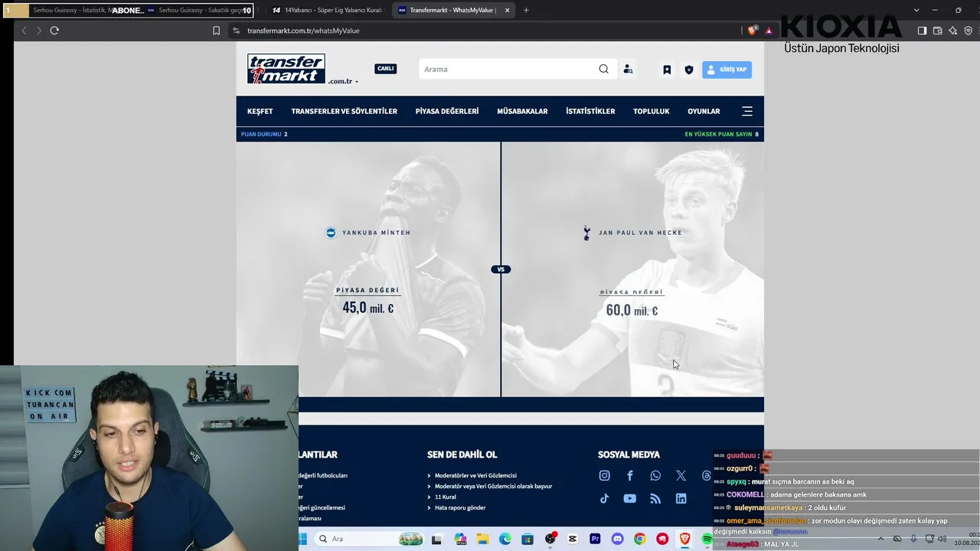
Task: Open the hamburger menu in site navigation
Action: (747, 112)
